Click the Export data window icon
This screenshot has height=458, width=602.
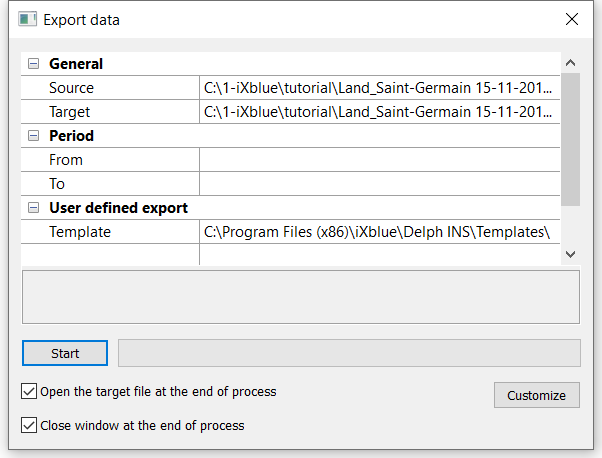pyautogui.click(x=27, y=19)
